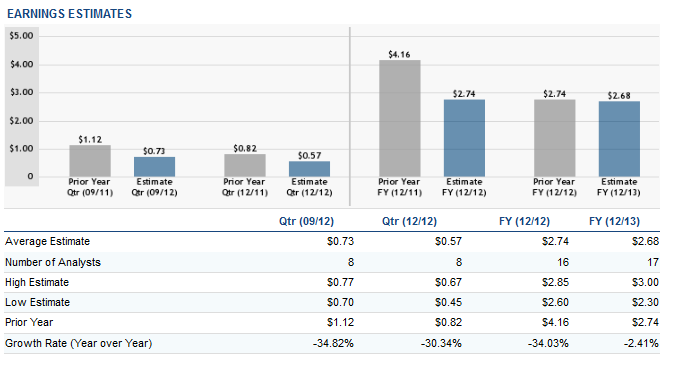Click the -34.82% growth rate value
683x376 pixels.
click(333, 343)
